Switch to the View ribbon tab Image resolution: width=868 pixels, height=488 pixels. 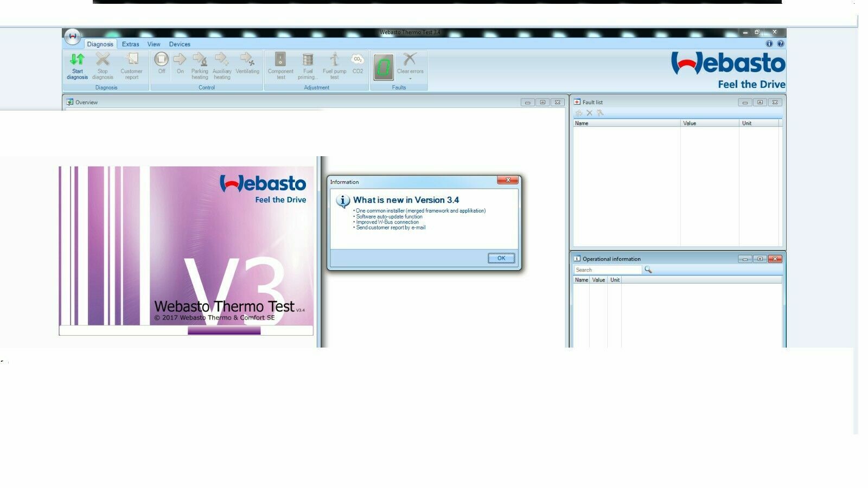click(154, 44)
